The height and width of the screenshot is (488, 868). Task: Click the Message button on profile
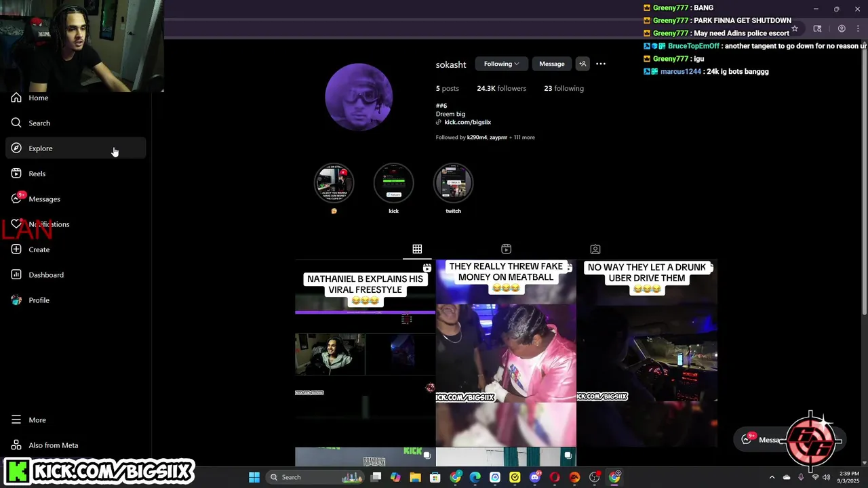tap(551, 64)
